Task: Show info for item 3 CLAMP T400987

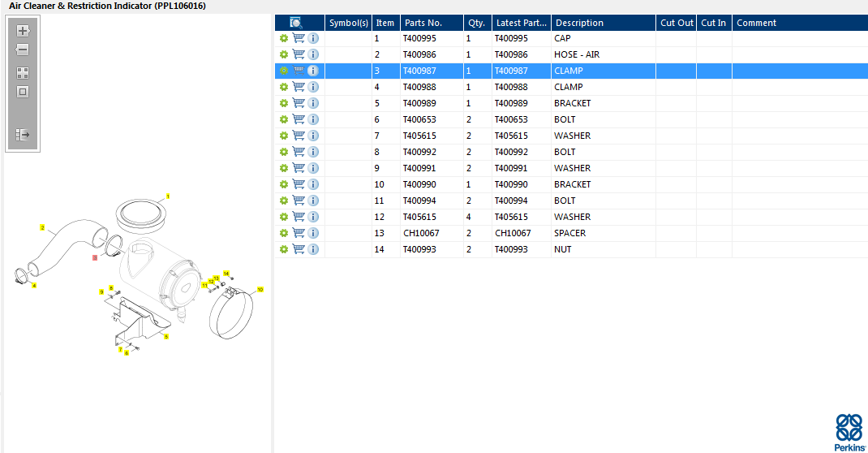Action: point(313,71)
